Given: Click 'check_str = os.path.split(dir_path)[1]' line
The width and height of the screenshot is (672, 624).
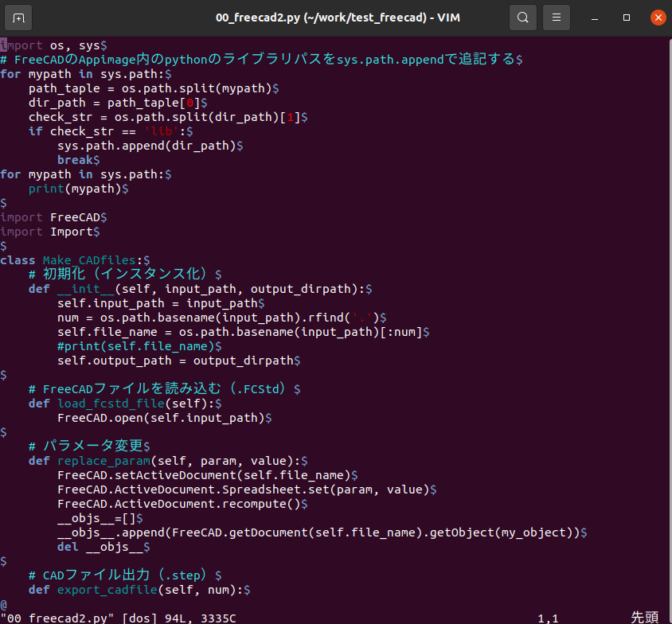Looking at the screenshot, I should coord(168,117).
